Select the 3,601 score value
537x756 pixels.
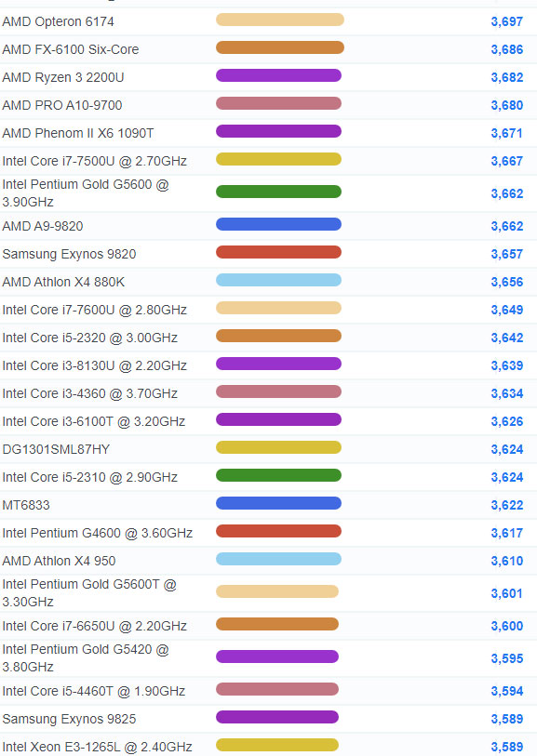[507, 594]
